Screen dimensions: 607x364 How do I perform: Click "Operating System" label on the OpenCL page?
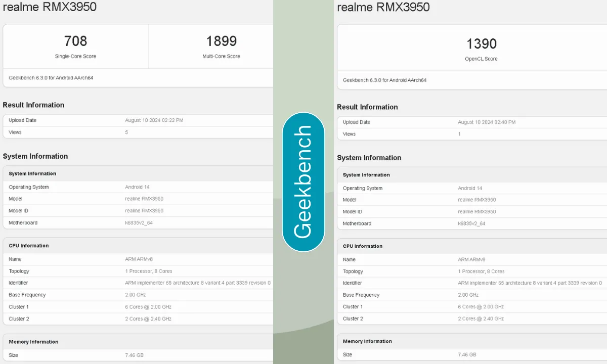363,188
